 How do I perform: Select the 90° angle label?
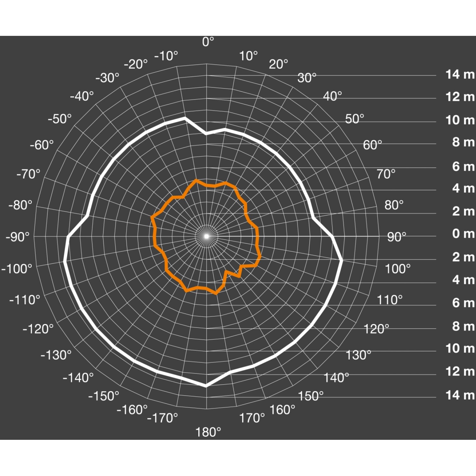[396, 237]
